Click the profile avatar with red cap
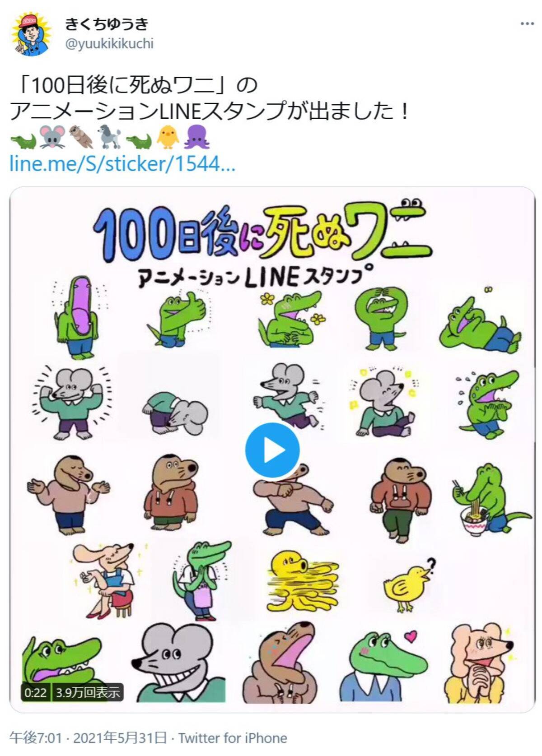542x756 pixels. 32,34
